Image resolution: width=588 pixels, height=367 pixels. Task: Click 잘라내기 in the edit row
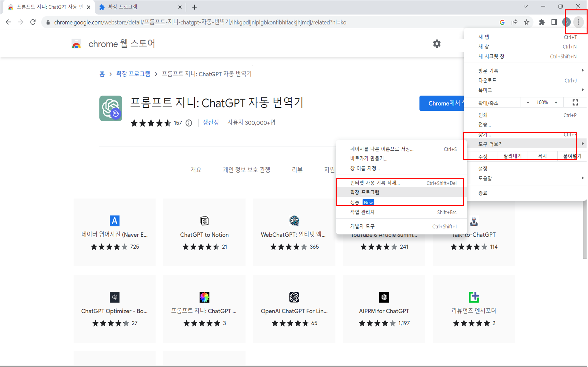pos(513,156)
